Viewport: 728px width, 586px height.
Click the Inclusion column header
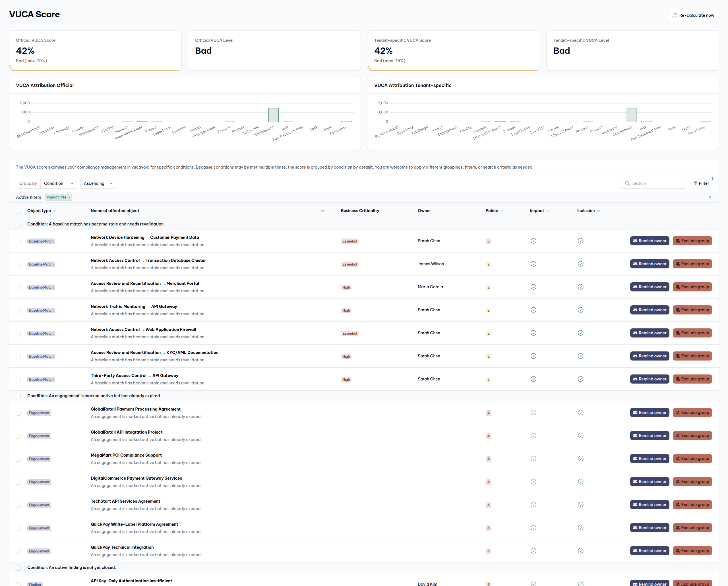[586, 211]
